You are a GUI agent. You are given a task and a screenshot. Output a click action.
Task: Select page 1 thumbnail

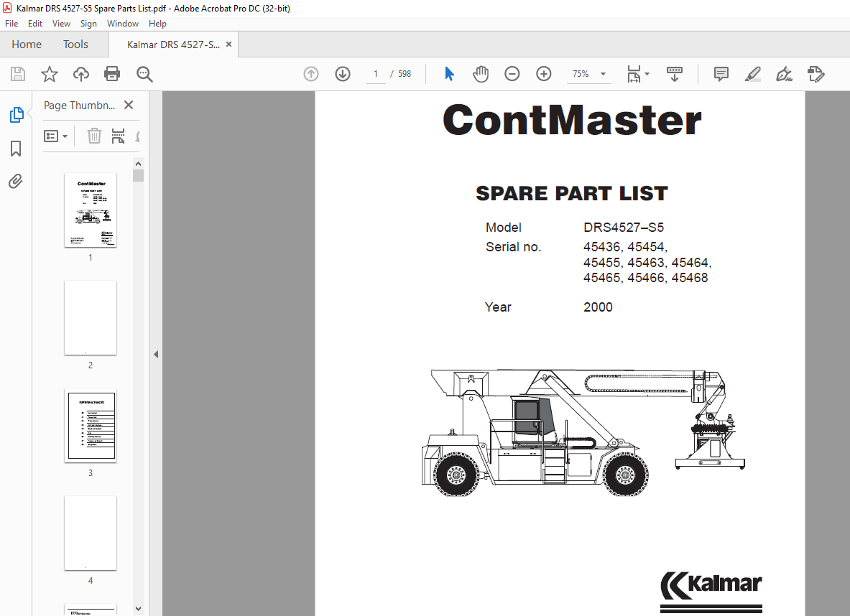pos(91,210)
